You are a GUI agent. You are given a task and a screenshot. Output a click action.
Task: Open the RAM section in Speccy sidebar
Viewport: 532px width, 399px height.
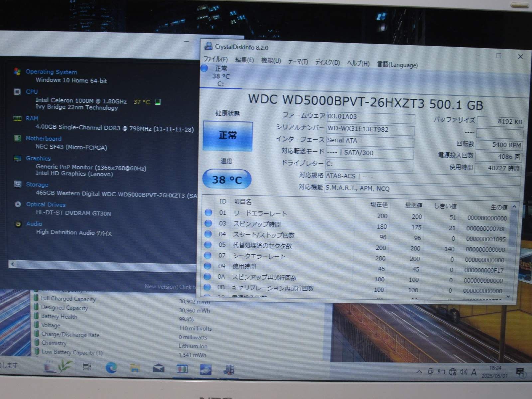coord(32,118)
